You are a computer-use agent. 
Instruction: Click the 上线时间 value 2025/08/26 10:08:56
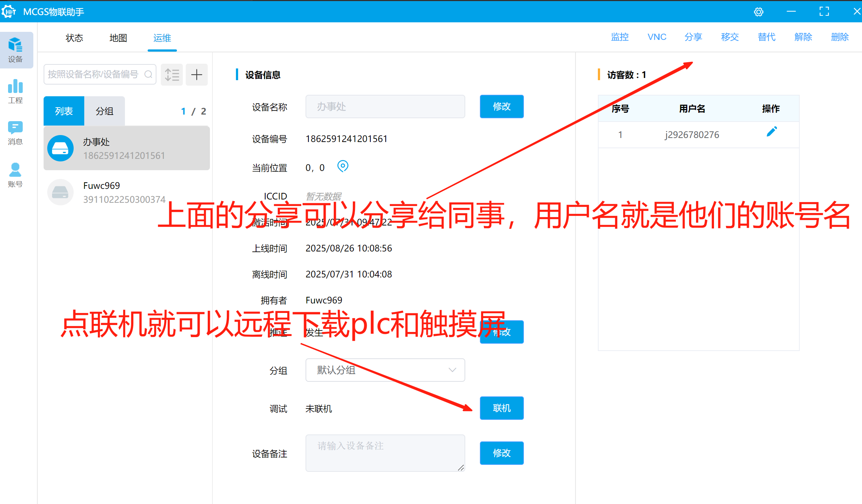349,248
